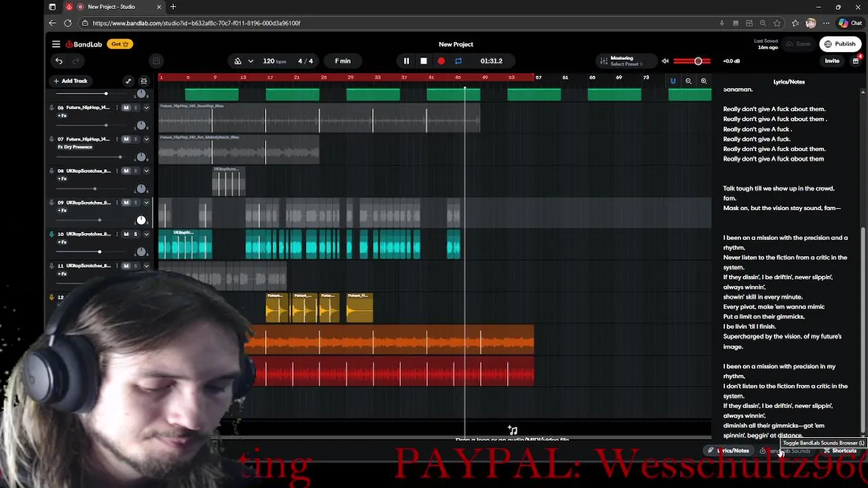Set tempo 120 bpm field

(275, 61)
